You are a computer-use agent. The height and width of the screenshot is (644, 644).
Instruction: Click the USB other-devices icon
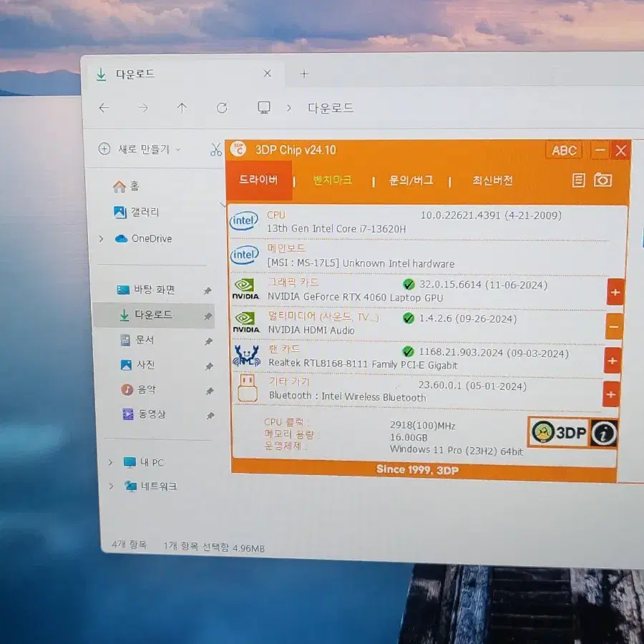(248, 388)
